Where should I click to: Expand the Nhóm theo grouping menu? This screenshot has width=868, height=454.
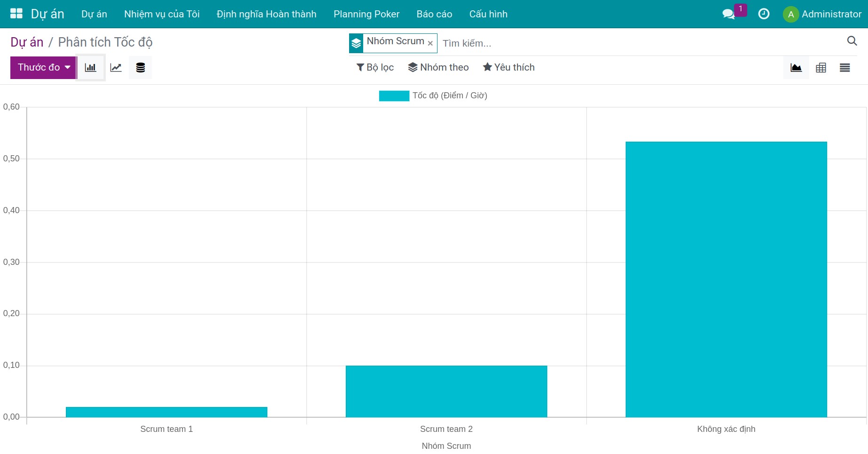pos(438,67)
